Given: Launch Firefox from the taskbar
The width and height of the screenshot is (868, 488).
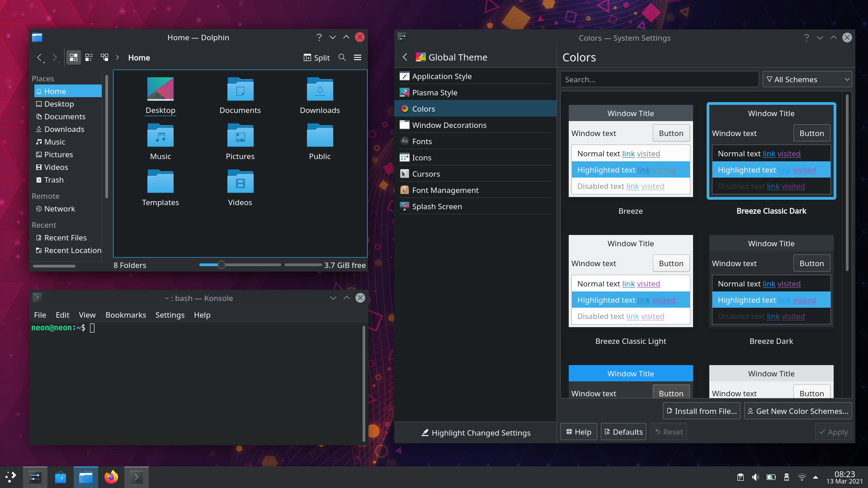Looking at the screenshot, I should pos(111,477).
